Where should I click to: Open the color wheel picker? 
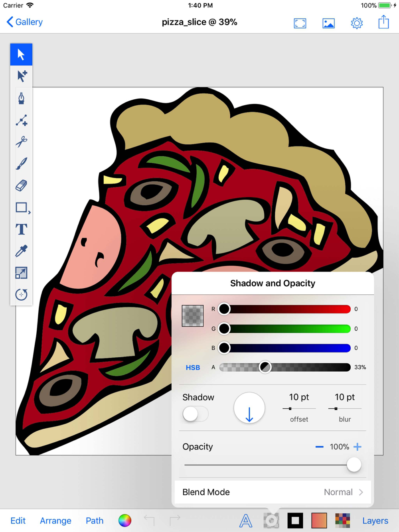pos(125,520)
